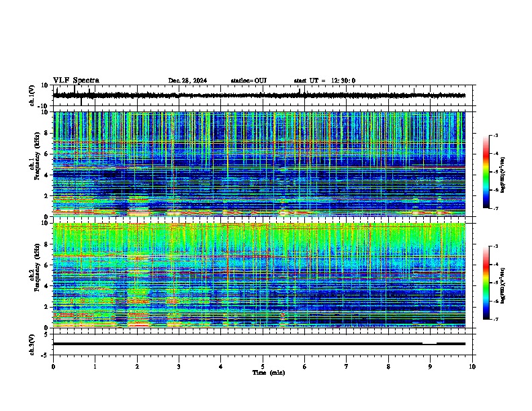Click tick label 8 on the Time axis
Viewport: 532px width, 411px height.
[388, 367]
